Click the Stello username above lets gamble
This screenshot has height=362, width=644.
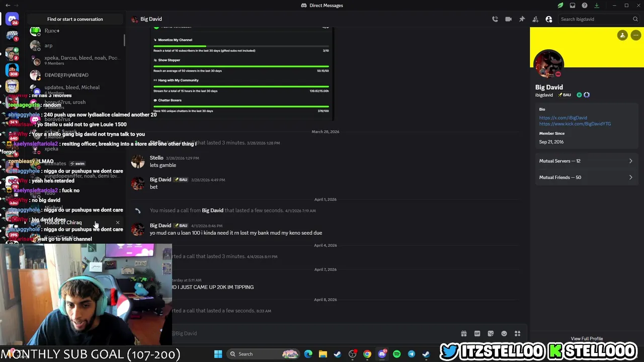click(x=156, y=158)
